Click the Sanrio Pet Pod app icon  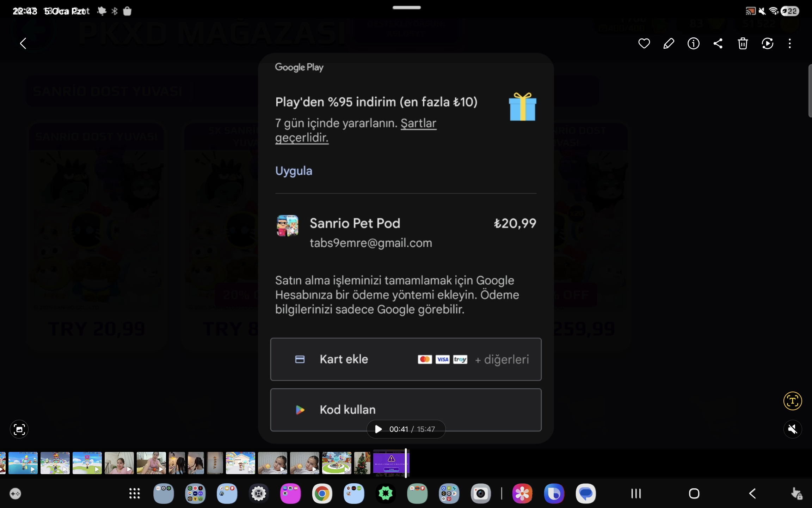click(287, 225)
